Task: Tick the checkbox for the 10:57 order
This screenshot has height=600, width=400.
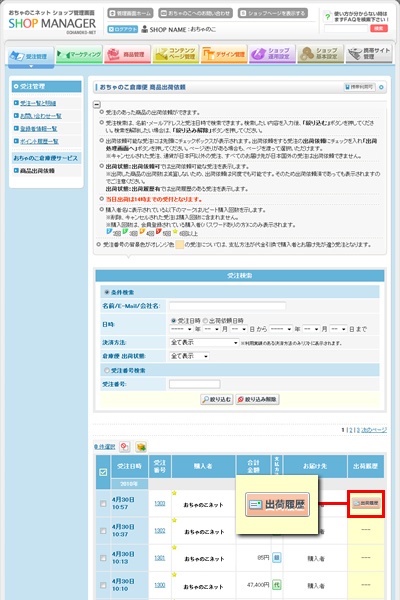Action: pos(103,503)
